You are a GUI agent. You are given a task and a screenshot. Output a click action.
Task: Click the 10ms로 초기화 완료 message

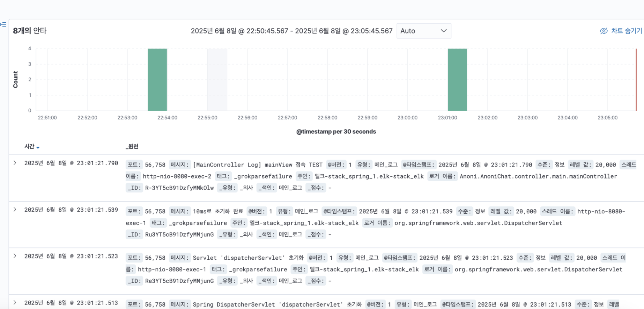tap(218, 211)
